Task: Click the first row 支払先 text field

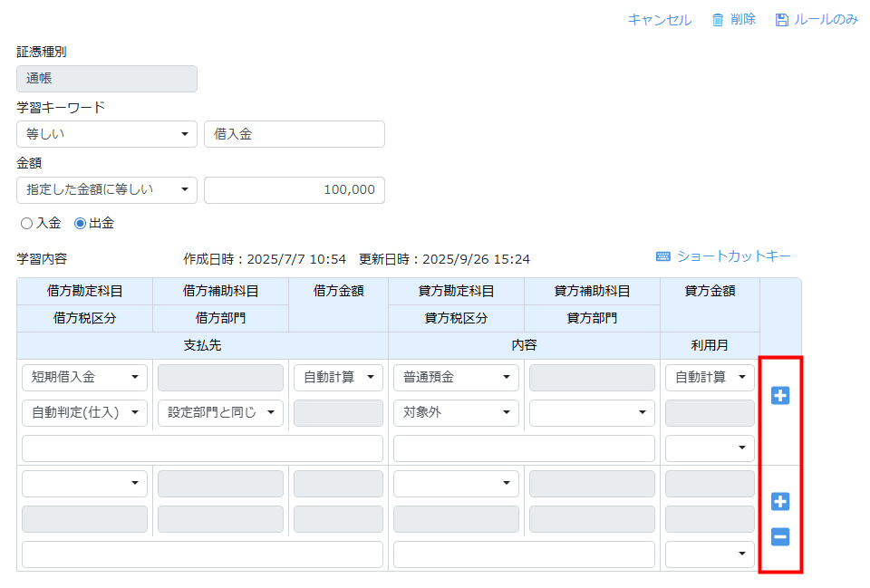Action: [202, 448]
